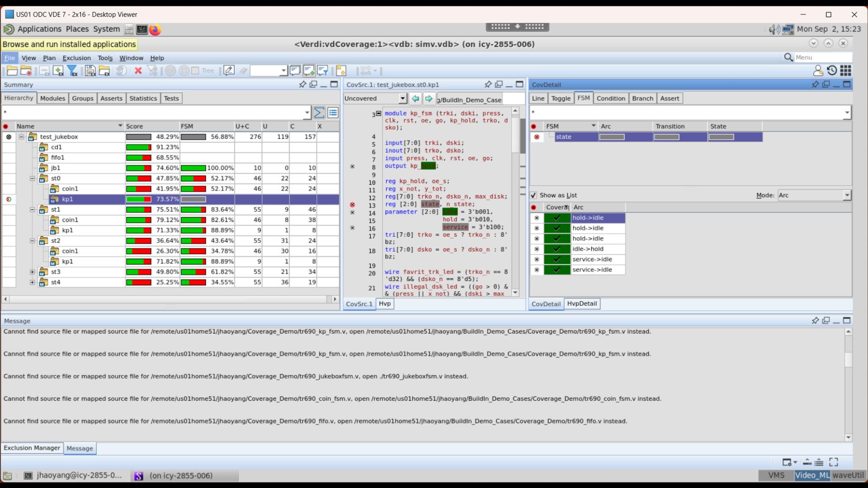
Task: Open the Summary filter dropdown arrow
Action: point(307,113)
